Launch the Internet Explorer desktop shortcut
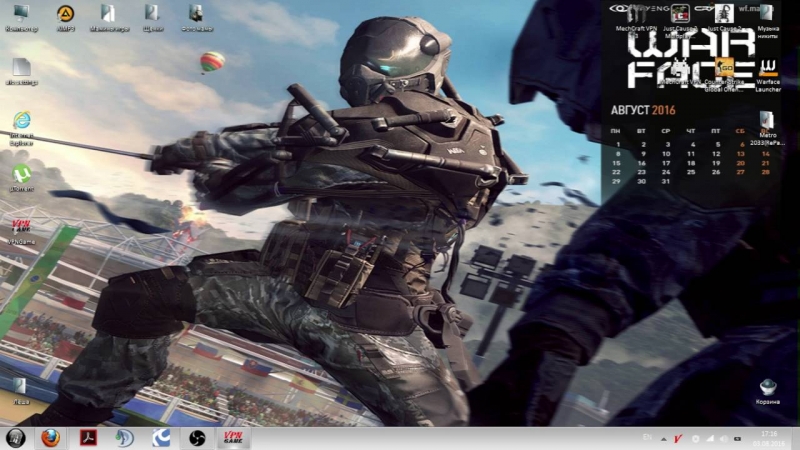 [21, 129]
